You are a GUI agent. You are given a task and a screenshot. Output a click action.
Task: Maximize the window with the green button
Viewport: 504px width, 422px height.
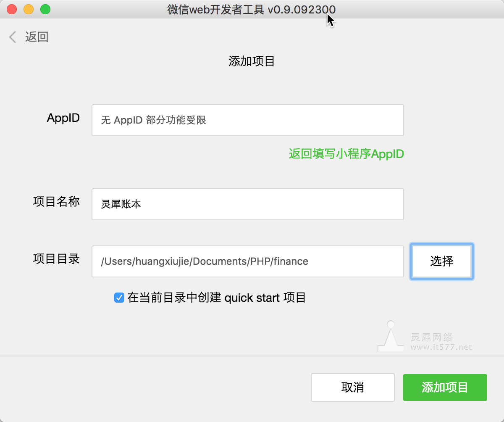[45, 9]
